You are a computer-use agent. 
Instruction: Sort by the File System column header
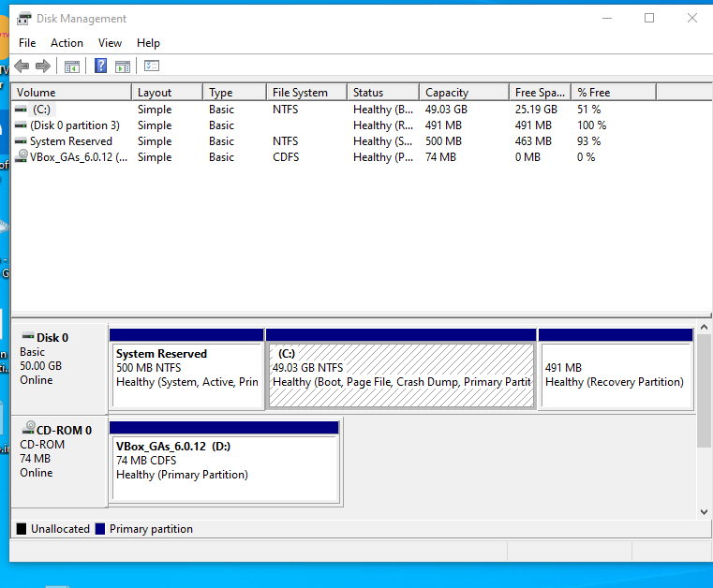point(307,93)
